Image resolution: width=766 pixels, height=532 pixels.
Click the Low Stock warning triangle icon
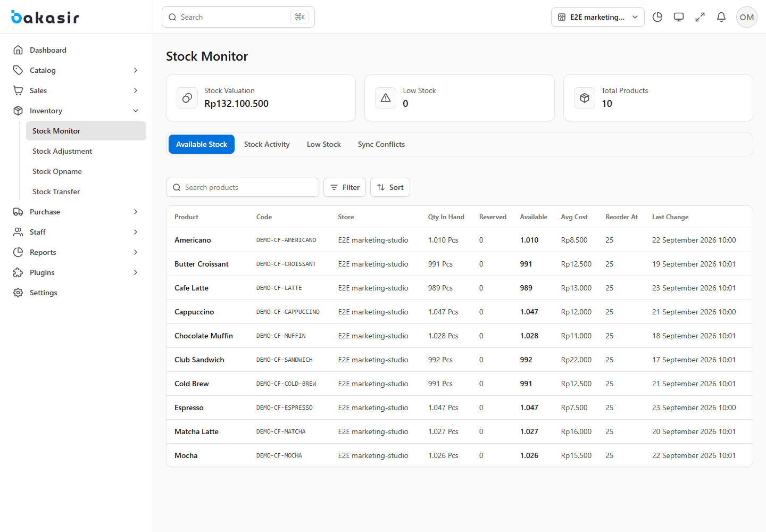[386, 98]
